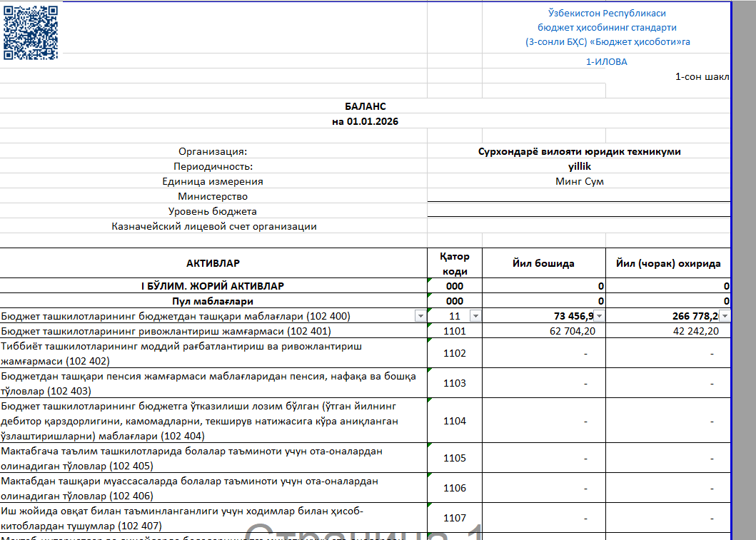This screenshot has height=540, width=756.
Task: Open filter dropdown on the 73 456,9 cell
Action: (600, 316)
